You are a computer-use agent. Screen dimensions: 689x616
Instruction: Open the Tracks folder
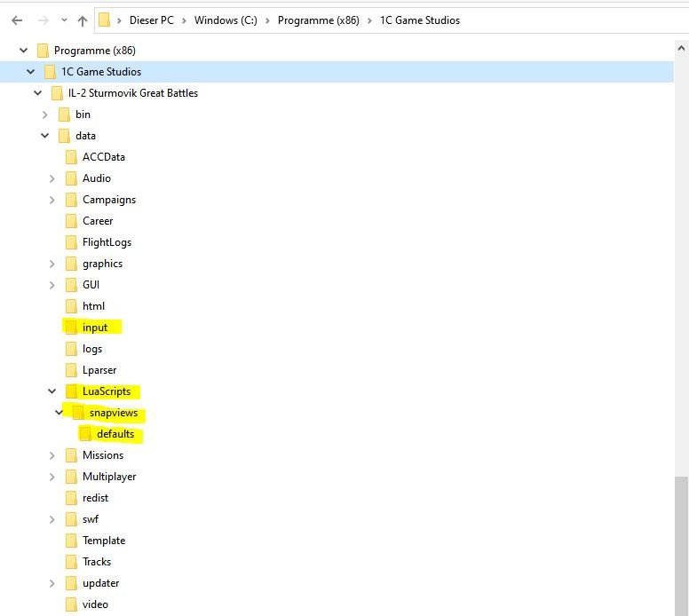click(97, 562)
